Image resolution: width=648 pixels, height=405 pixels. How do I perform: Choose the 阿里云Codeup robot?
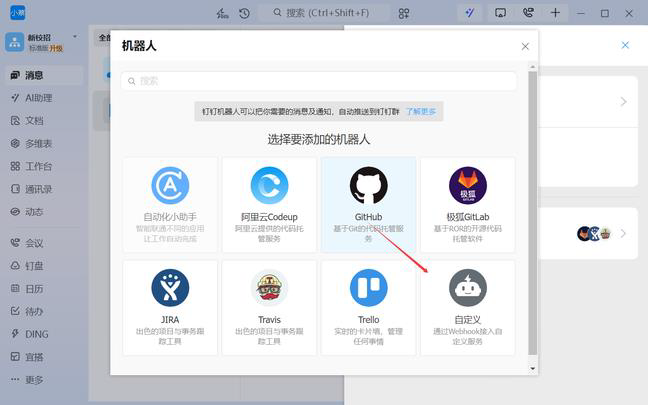[x=269, y=205]
